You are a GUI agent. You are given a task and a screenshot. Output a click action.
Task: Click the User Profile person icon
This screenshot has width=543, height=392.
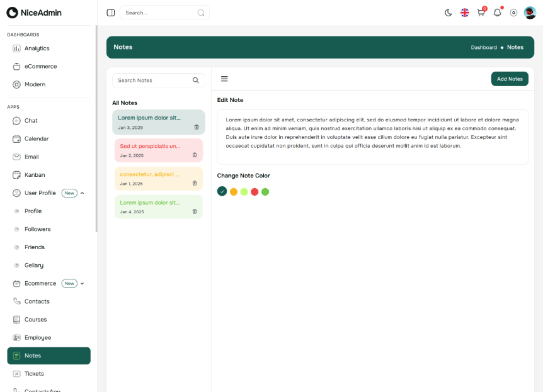(16, 193)
